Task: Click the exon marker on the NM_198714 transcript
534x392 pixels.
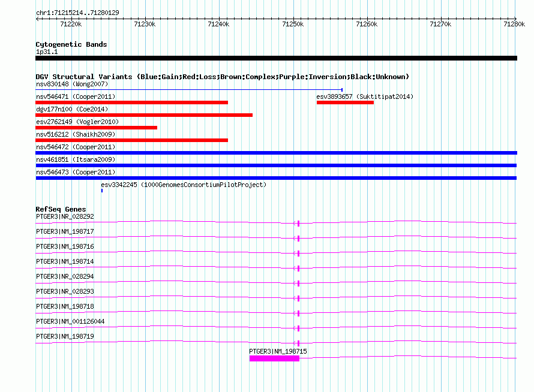Action: 299,269
